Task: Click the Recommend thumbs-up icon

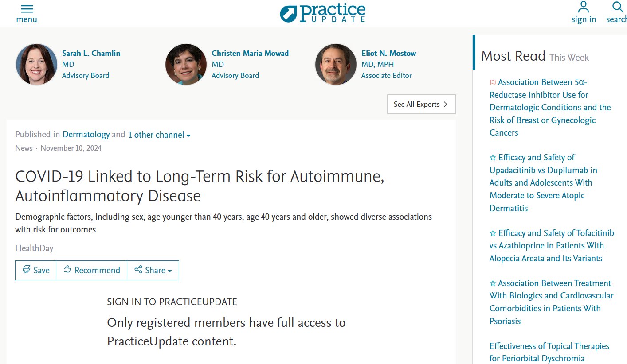Action: (x=67, y=270)
